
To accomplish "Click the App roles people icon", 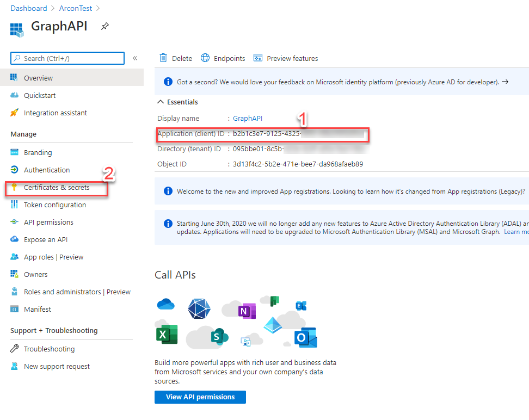I will click(14, 257).
